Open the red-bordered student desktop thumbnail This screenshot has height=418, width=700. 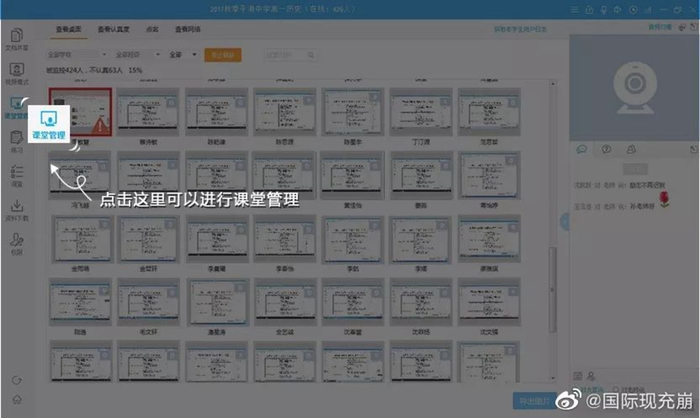tap(80, 112)
